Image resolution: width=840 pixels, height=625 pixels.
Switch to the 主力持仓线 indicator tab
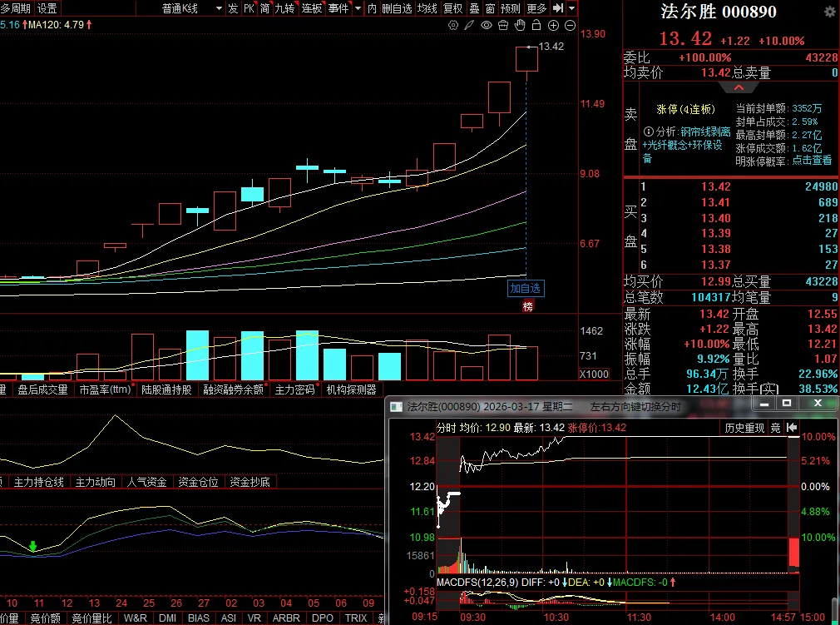[x=38, y=482]
